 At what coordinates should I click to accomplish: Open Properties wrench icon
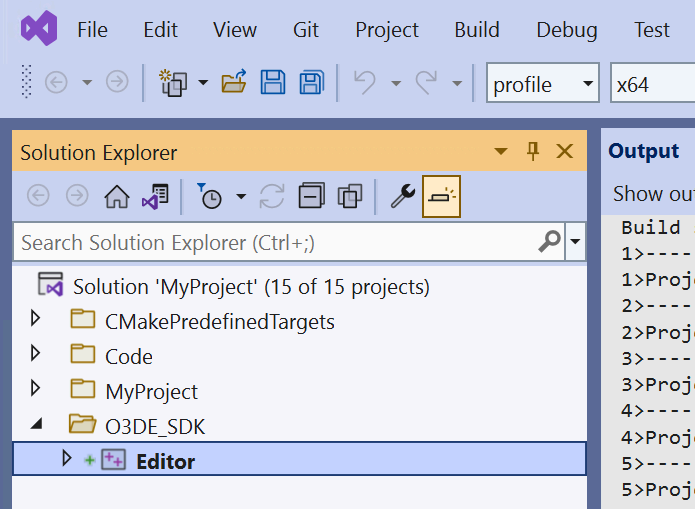point(402,197)
